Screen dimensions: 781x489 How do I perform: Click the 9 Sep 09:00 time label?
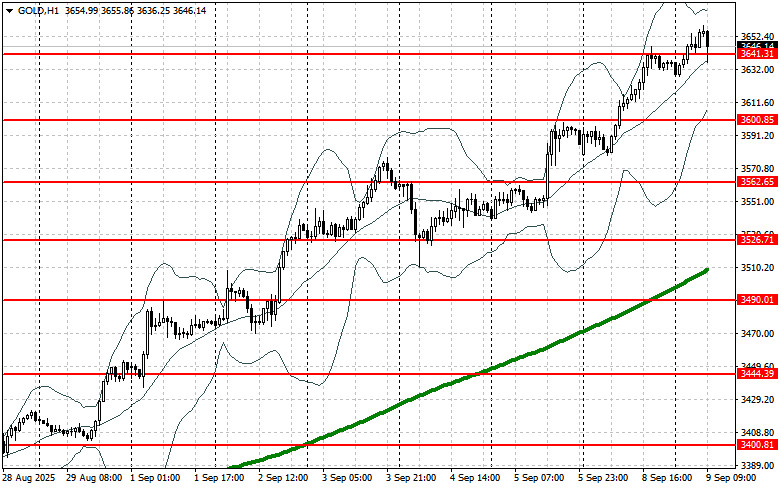tap(731, 478)
